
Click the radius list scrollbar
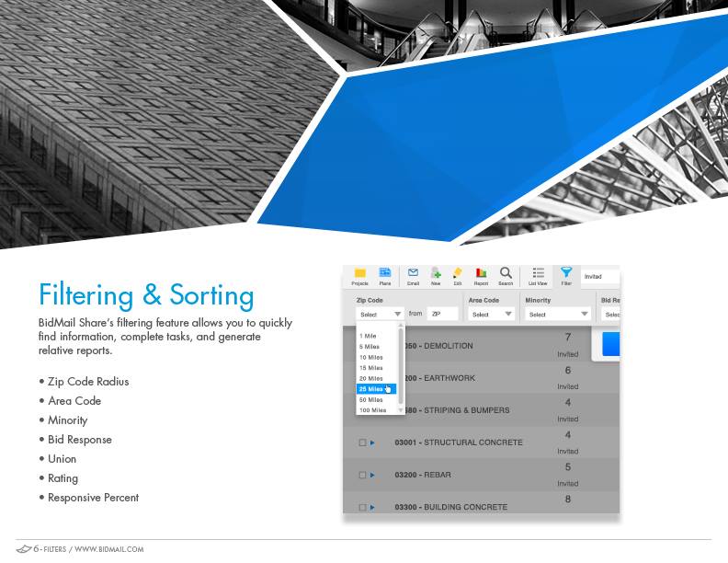[x=400, y=367]
